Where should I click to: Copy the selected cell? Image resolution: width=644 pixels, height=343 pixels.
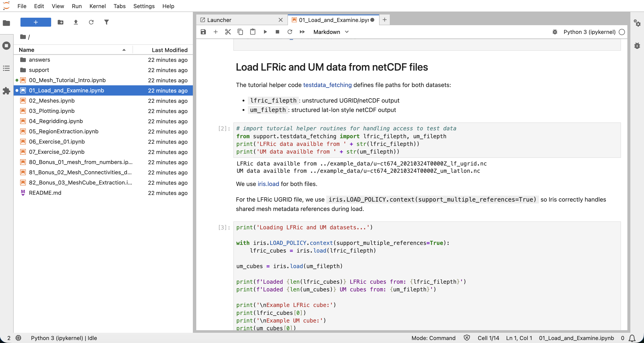[240, 32]
